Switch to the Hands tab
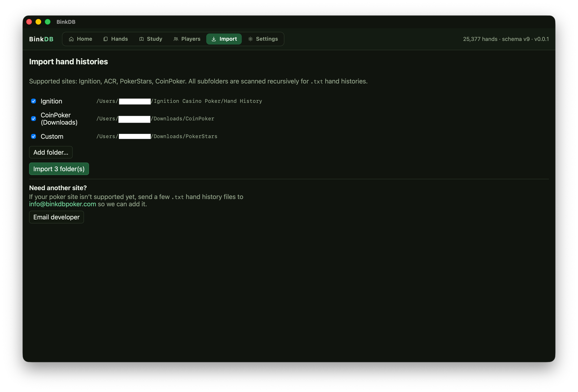 [116, 39]
